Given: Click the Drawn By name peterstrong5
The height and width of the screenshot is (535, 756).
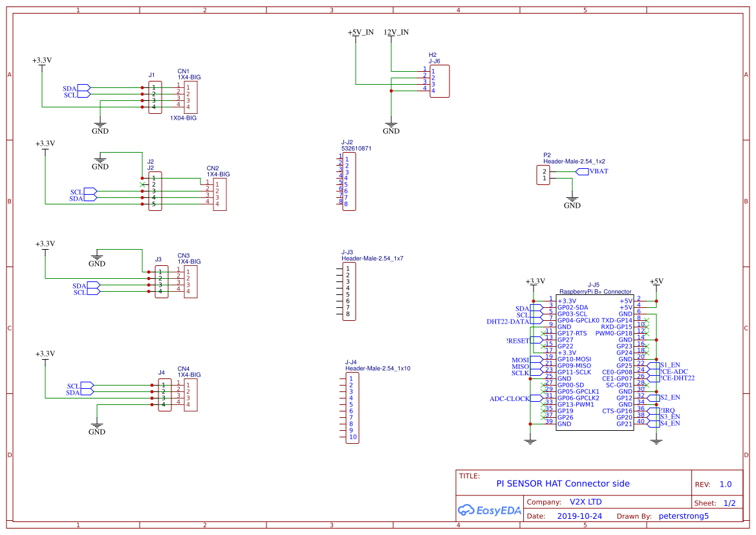Looking at the screenshot, I should point(685,516).
